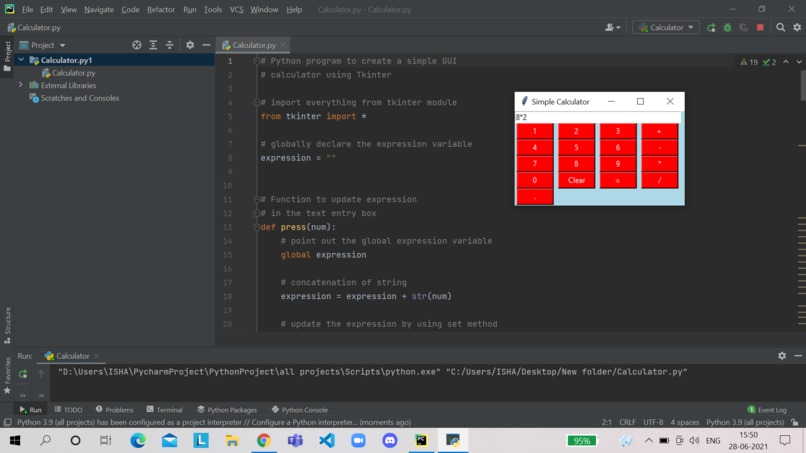Viewport: 806px width, 453px height.
Task: Expand External Libraries node
Action: [x=21, y=85]
